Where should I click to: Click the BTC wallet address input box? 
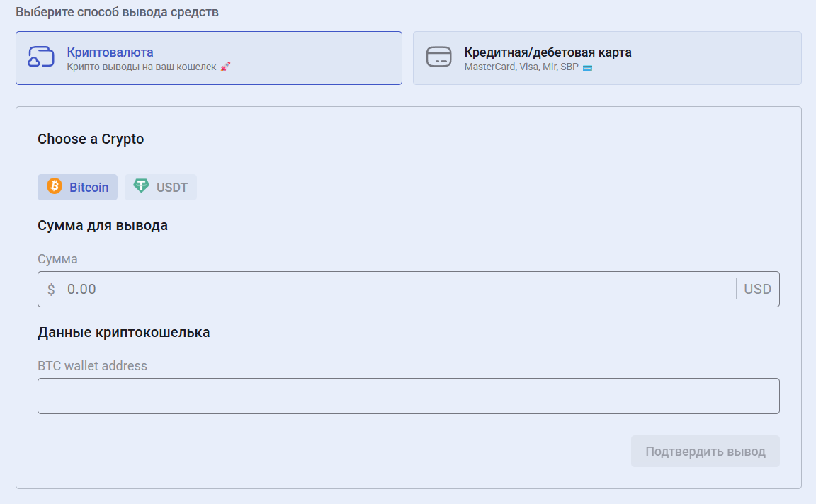(408, 396)
